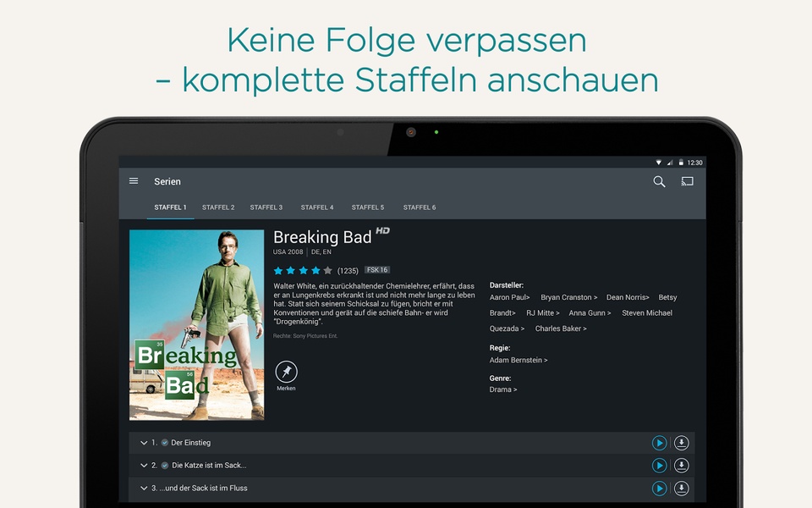Tap the HD quality badge

tap(382, 230)
